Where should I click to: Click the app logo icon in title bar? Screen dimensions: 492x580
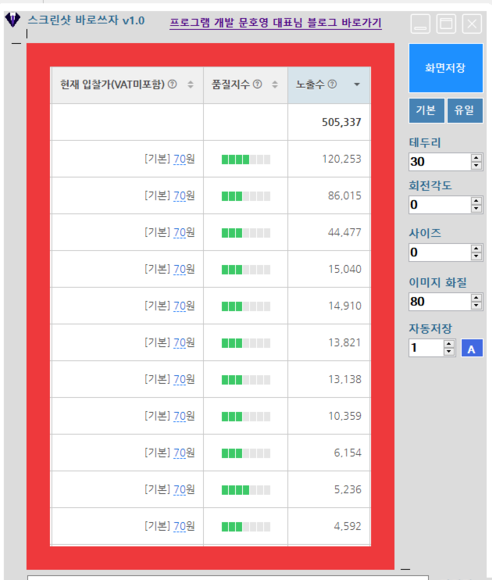tap(13, 19)
